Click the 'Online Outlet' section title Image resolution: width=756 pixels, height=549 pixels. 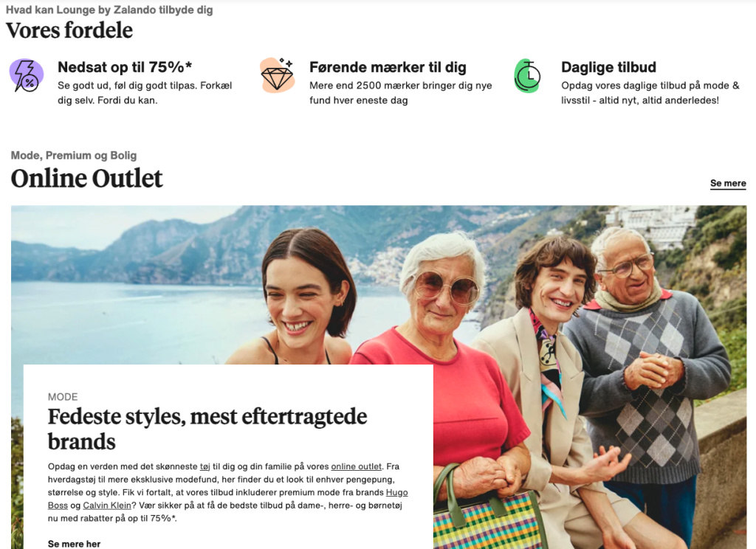tap(87, 179)
